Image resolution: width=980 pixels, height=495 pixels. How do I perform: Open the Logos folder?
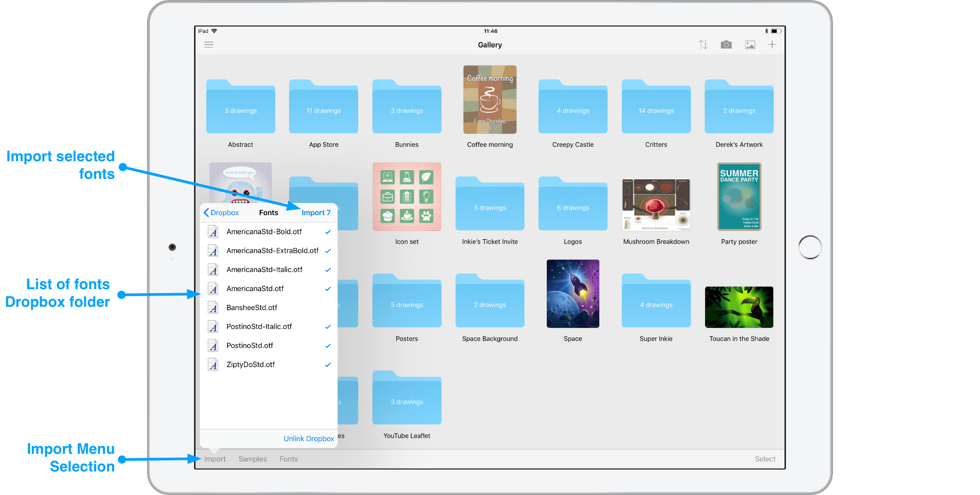click(x=573, y=203)
